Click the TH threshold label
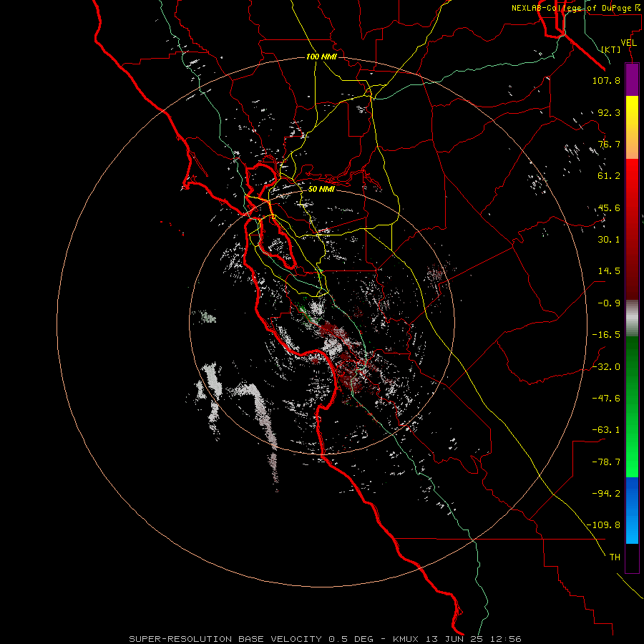 tap(615, 557)
